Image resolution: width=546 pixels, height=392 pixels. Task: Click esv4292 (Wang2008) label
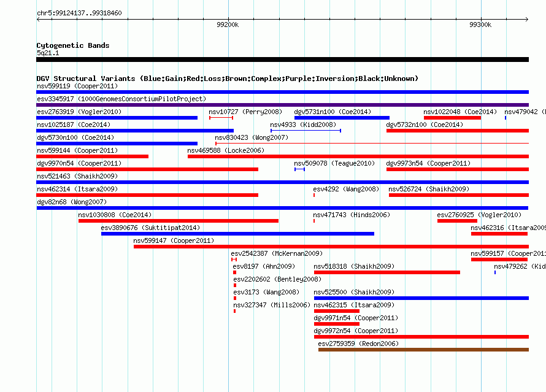tap(346, 189)
